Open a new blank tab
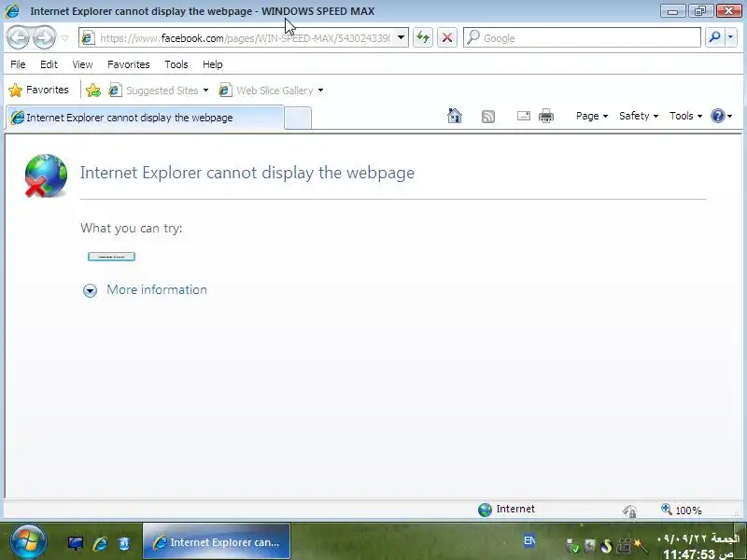Viewport: 747px width, 560px height. pos(298,119)
